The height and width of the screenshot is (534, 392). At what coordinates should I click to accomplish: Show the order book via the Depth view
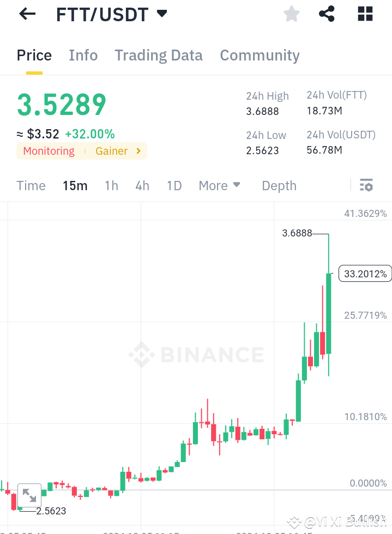279,185
